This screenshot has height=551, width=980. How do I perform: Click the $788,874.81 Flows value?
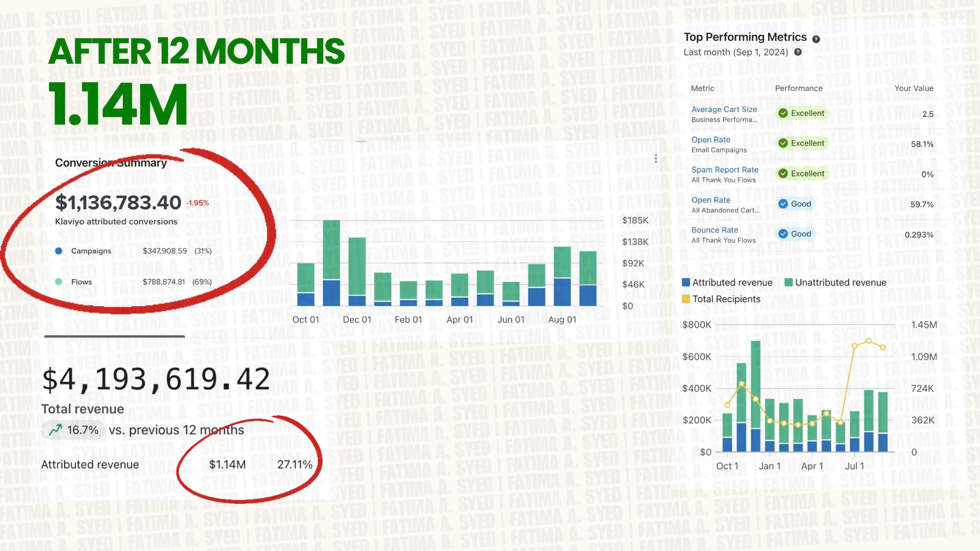click(164, 282)
